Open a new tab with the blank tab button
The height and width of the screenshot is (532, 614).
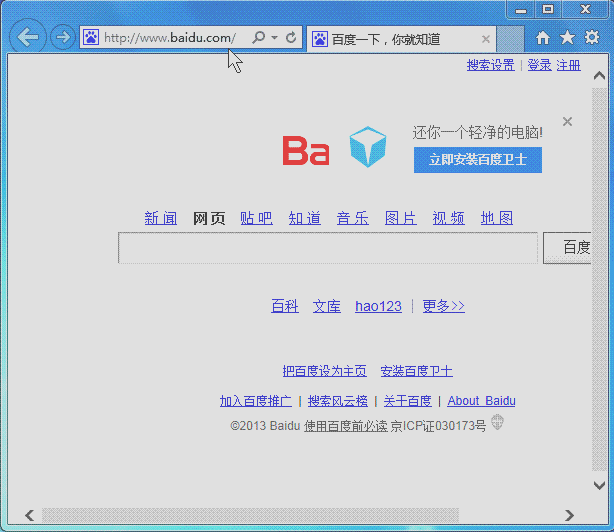coord(510,39)
